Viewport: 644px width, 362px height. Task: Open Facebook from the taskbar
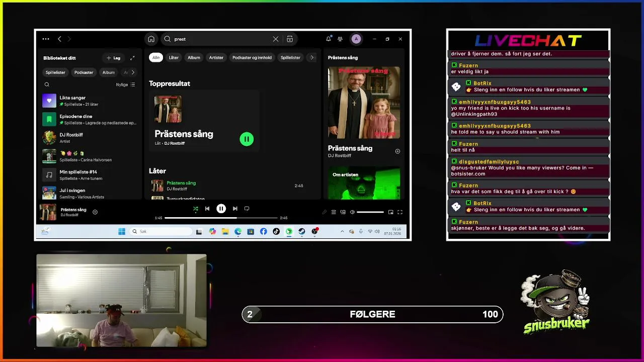pyautogui.click(x=263, y=231)
